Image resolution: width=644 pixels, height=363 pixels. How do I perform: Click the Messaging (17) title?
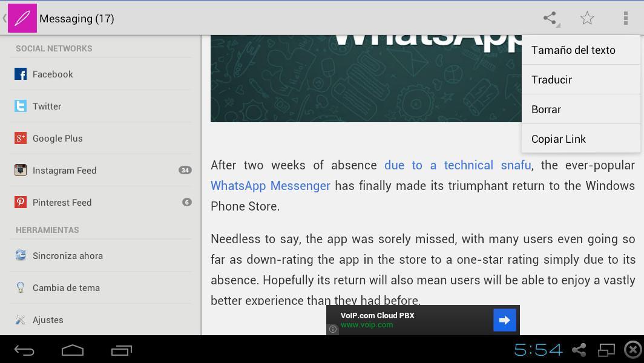click(x=77, y=19)
